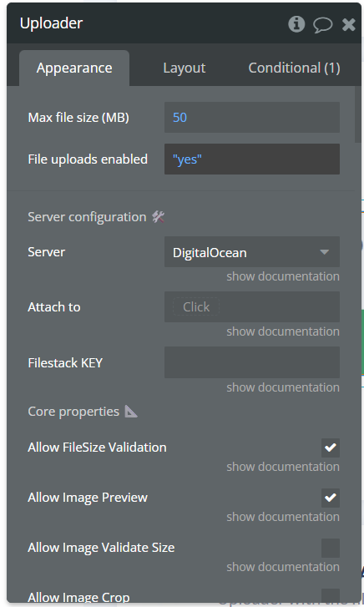Edit the Max file size value 50
Viewport: 364px width, 607px height.
(x=252, y=117)
